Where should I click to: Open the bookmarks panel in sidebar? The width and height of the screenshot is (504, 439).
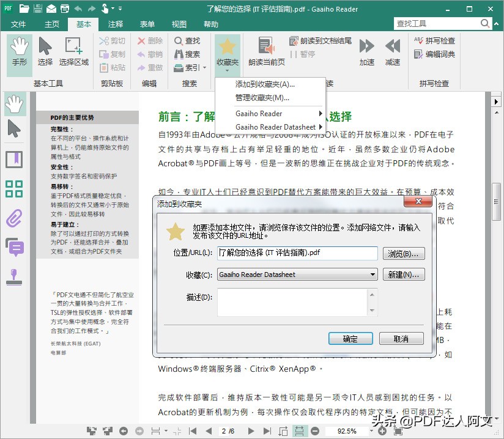pos(14,160)
